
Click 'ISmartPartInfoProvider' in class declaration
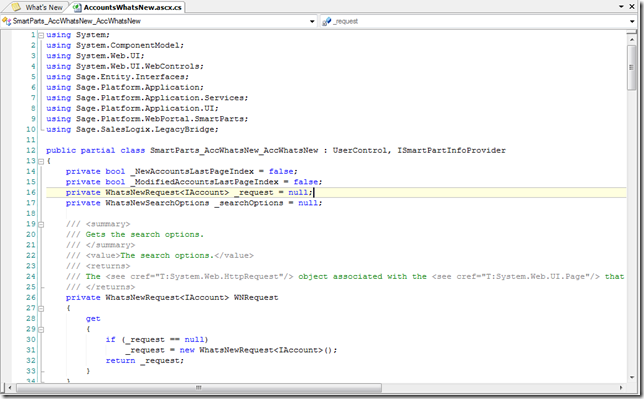(451, 150)
